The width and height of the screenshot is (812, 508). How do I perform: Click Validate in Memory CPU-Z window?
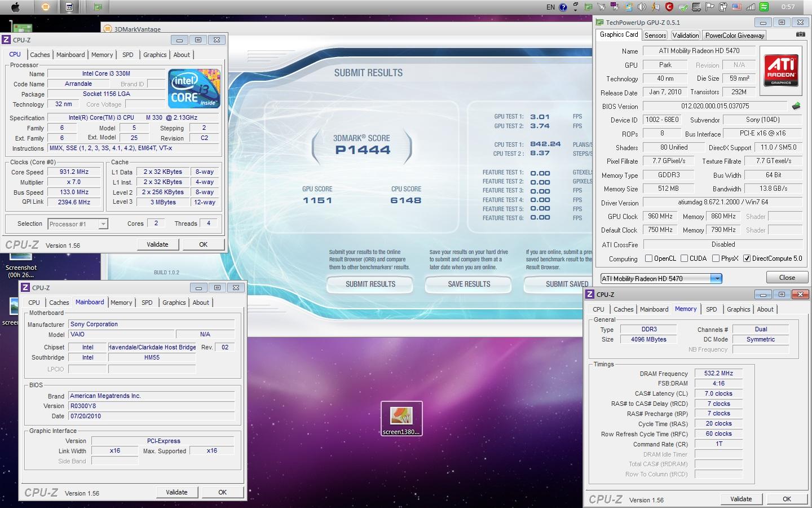[741, 499]
